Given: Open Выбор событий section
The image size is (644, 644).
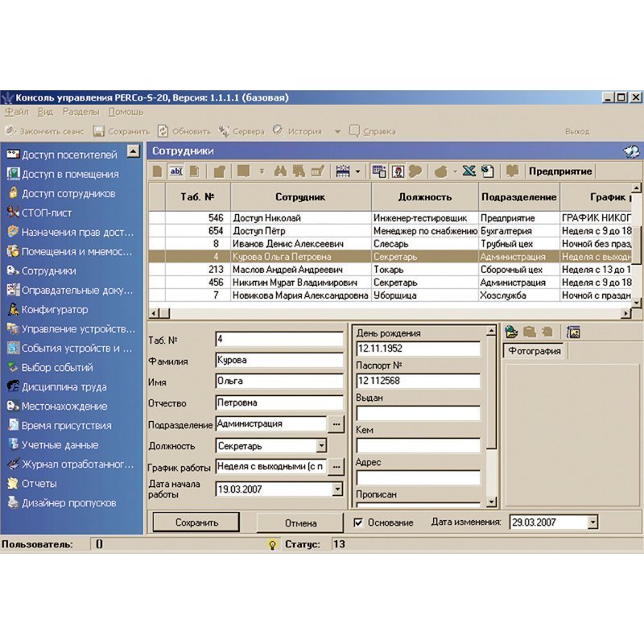Looking at the screenshot, I should (x=50, y=367).
